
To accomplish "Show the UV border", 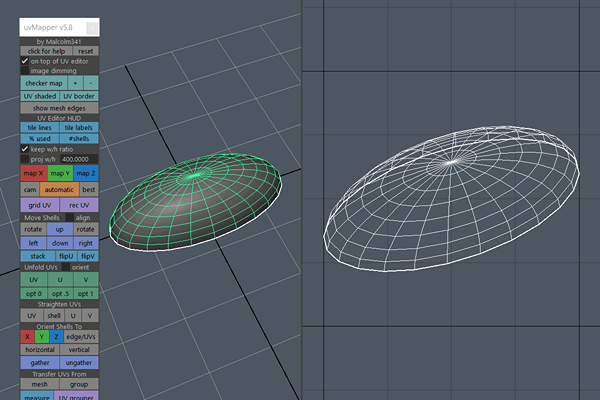I will coord(81,96).
